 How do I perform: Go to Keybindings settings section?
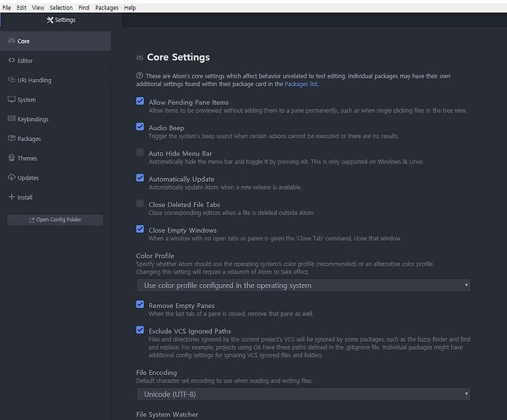click(56, 119)
